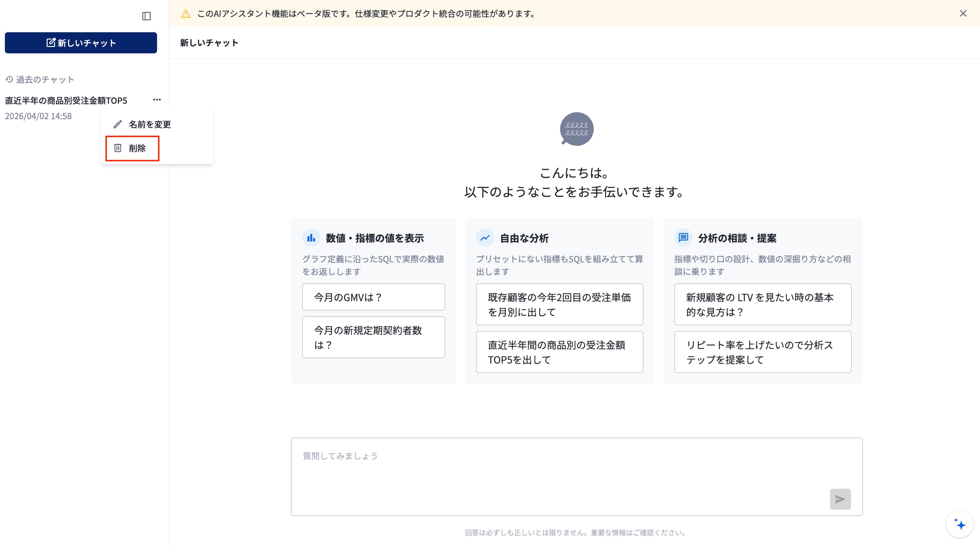Open past chat 直近半年の商品別受注金額TOP5
This screenshot has width=980, height=549.
[x=66, y=101]
